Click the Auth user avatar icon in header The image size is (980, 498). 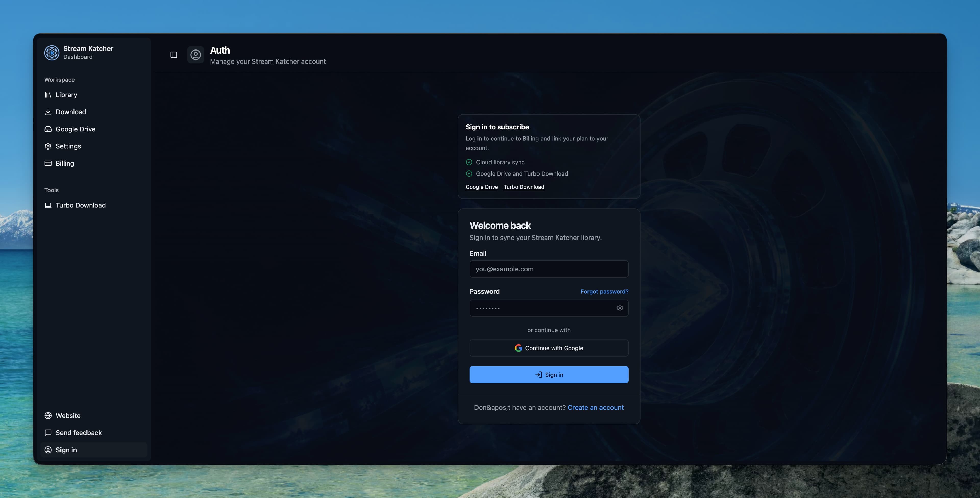pos(195,55)
